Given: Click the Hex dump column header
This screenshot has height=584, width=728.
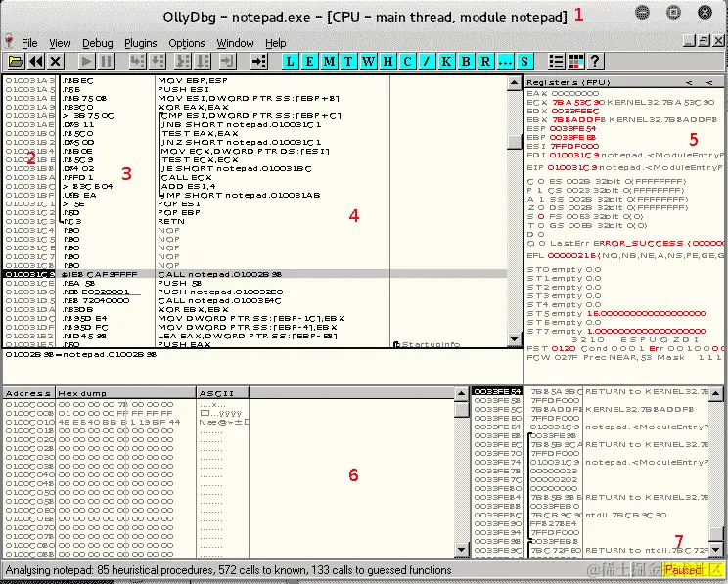Looking at the screenshot, I should pyautogui.click(x=126, y=393).
